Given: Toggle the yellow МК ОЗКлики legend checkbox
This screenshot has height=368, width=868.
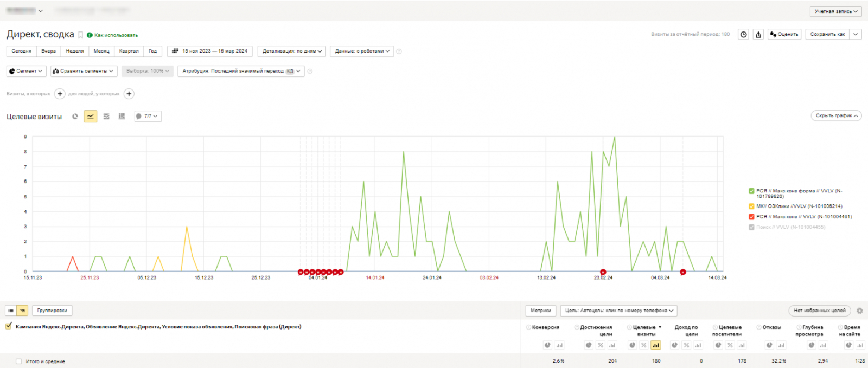Looking at the screenshot, I should (751, 206).
